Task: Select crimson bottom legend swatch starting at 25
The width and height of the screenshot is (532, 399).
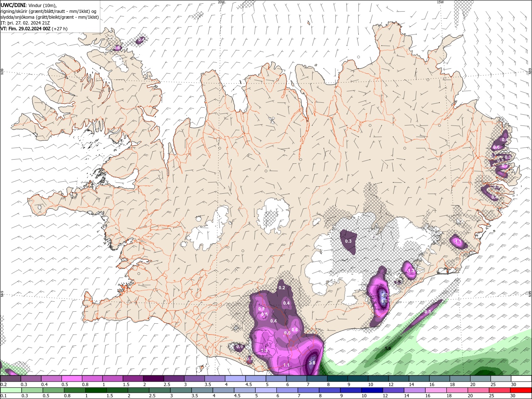Action: [499, 390]
